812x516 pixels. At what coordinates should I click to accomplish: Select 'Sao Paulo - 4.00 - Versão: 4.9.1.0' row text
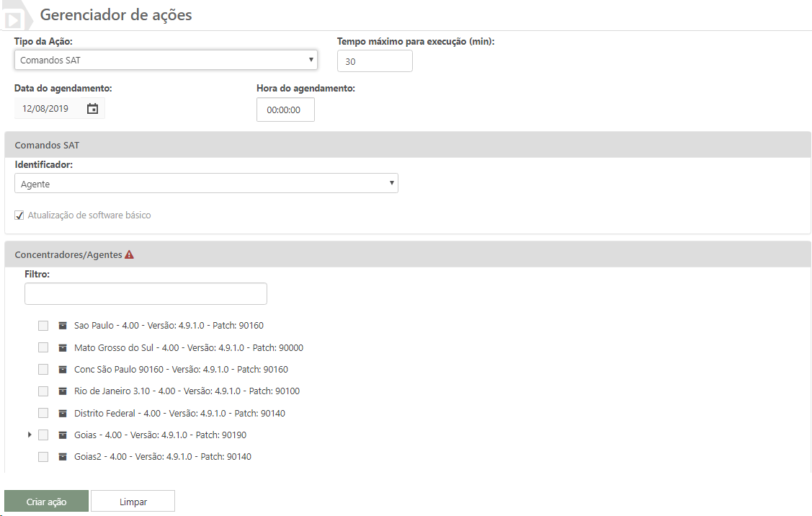pyautogui.click(x=169, y=325)
